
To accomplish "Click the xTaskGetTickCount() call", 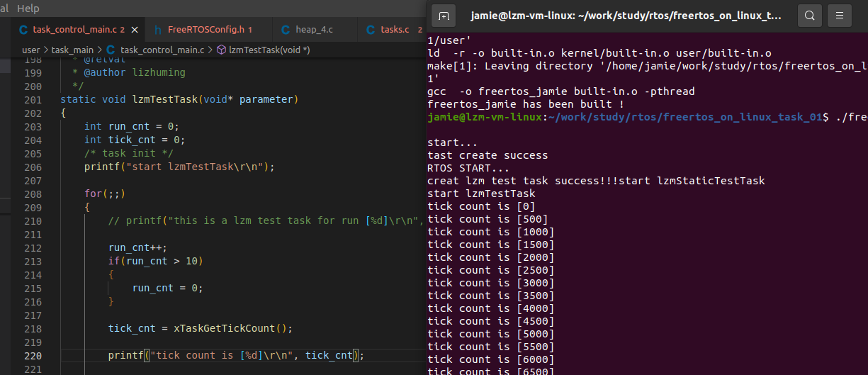I will point(233,328).
